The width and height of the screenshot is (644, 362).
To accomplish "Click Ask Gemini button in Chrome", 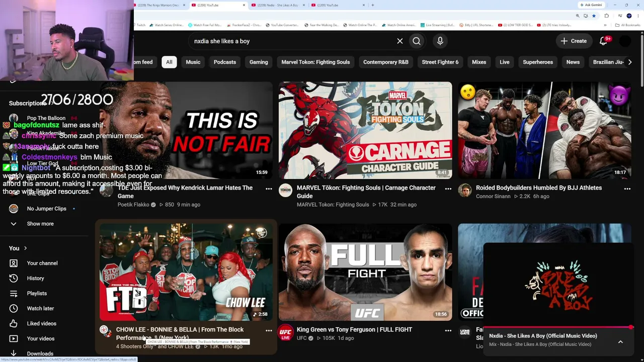I will (x=591, y=5).
